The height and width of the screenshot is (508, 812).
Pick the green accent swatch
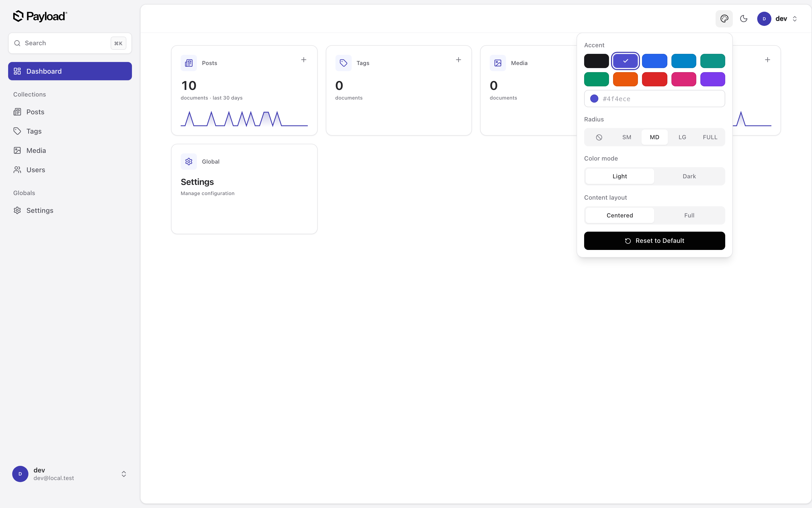tap(596, 79)
